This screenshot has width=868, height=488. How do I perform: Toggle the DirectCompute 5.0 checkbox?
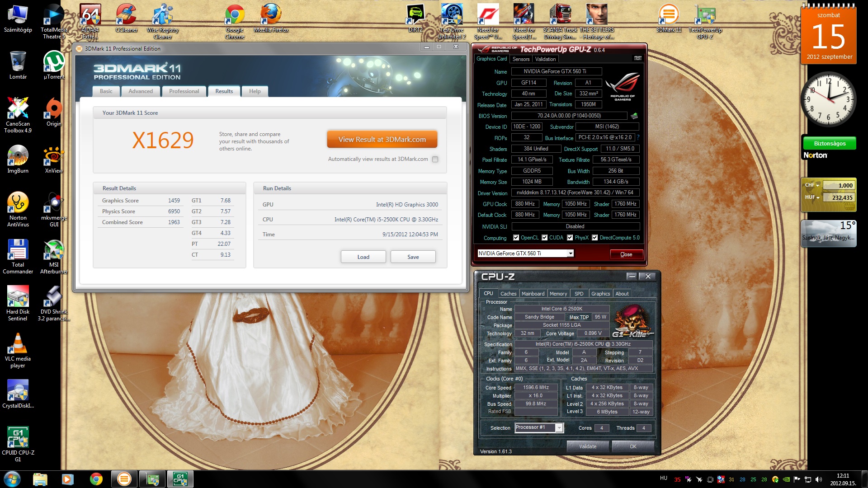point(595,238)
